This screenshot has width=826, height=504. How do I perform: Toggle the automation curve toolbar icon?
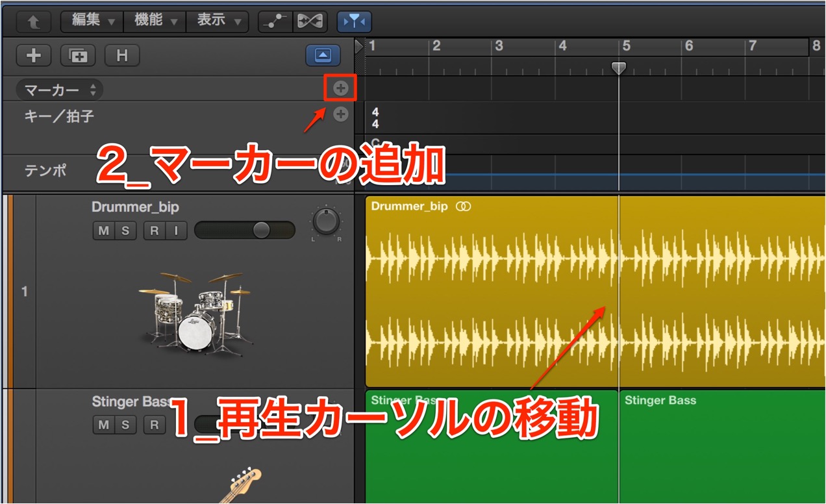pyautogui.click(x=275, y=21)
